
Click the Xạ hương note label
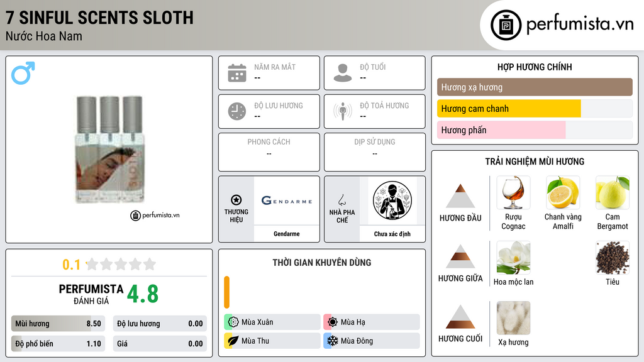coord(513,343)
